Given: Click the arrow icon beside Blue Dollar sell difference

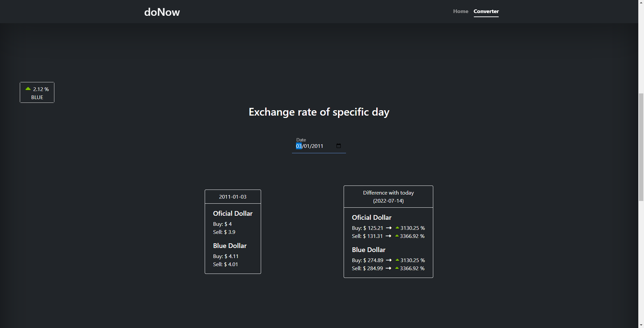Looking at the screenshot, I should click(x=389, y=268).
